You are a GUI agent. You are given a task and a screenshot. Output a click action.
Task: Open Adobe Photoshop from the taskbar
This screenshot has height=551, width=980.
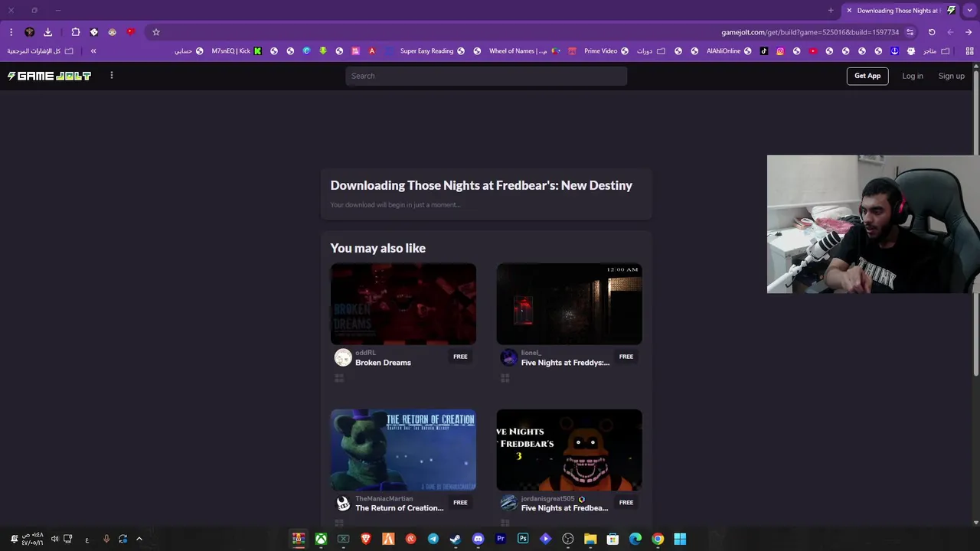point(523,539)
